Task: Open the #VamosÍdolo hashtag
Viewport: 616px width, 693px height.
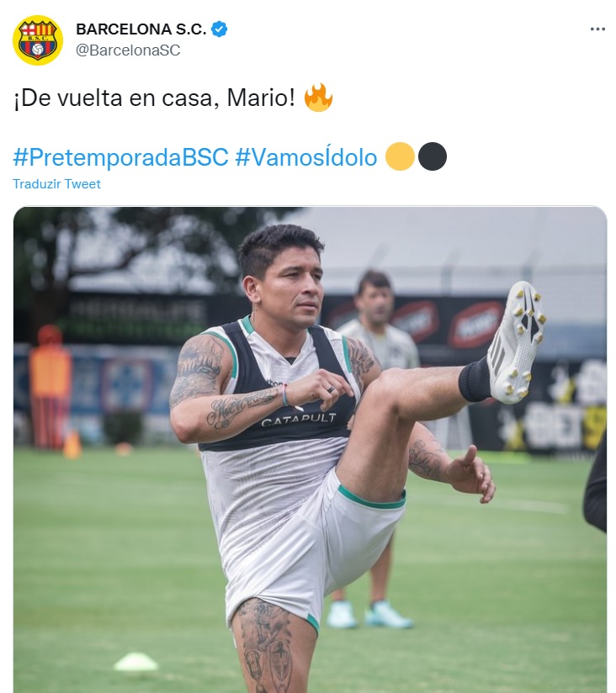Action: pyautogui.click(x=306, y=157)
